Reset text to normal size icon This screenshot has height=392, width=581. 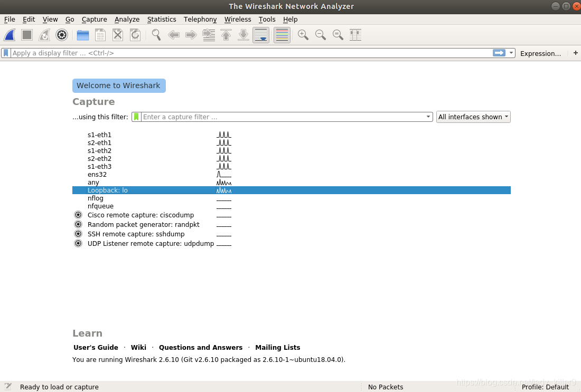[338, 35]
